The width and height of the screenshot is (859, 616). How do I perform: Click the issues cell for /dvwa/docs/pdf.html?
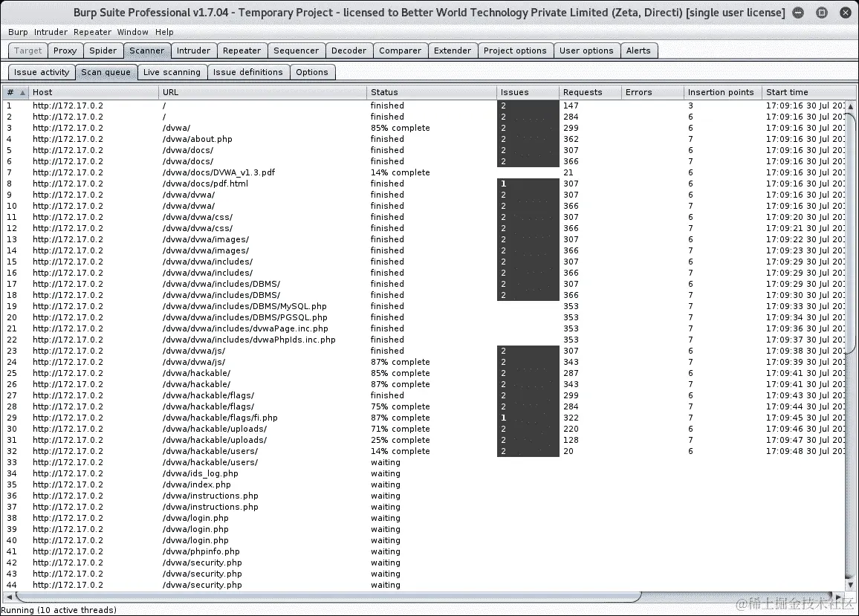[528, 184]
